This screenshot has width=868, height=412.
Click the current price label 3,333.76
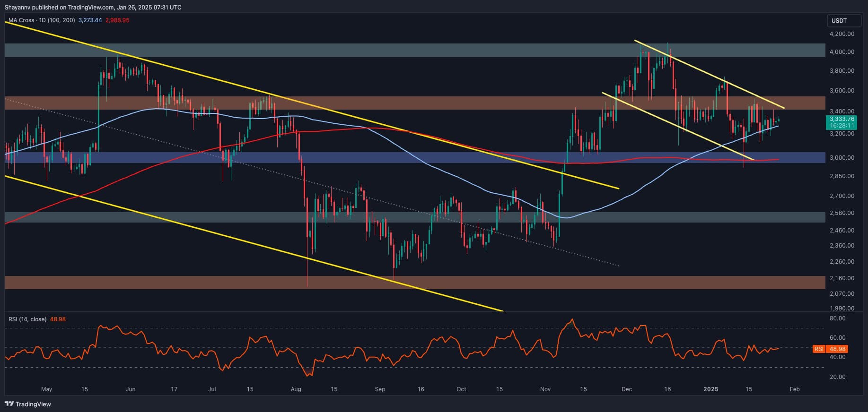pyautogui.click(x=842, y=119)
